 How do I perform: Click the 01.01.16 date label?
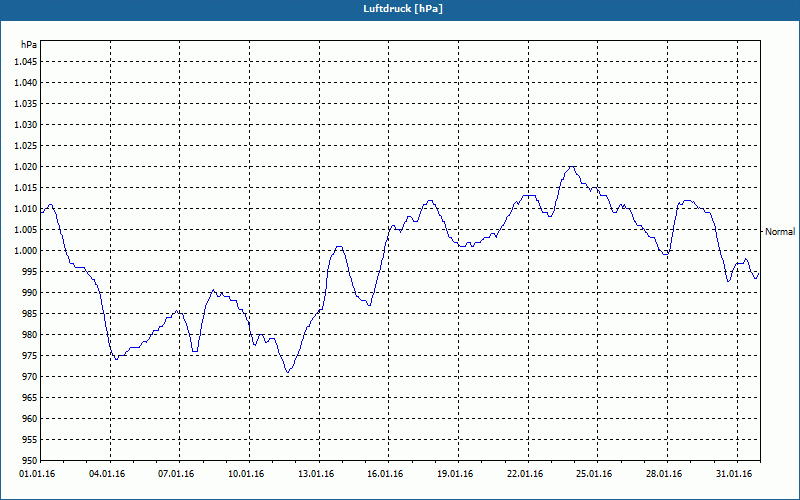click(37, 474)
